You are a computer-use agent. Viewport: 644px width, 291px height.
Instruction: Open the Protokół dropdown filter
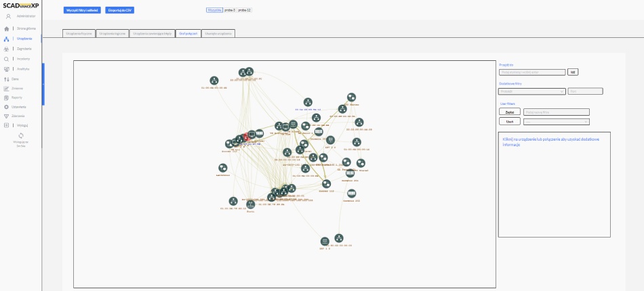click(531, 91)
